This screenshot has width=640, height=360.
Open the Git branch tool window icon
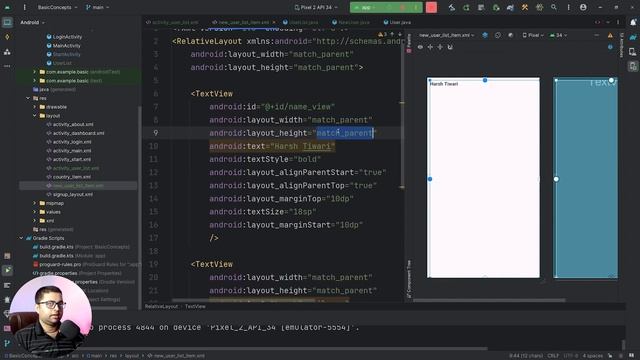coord(7,343)
